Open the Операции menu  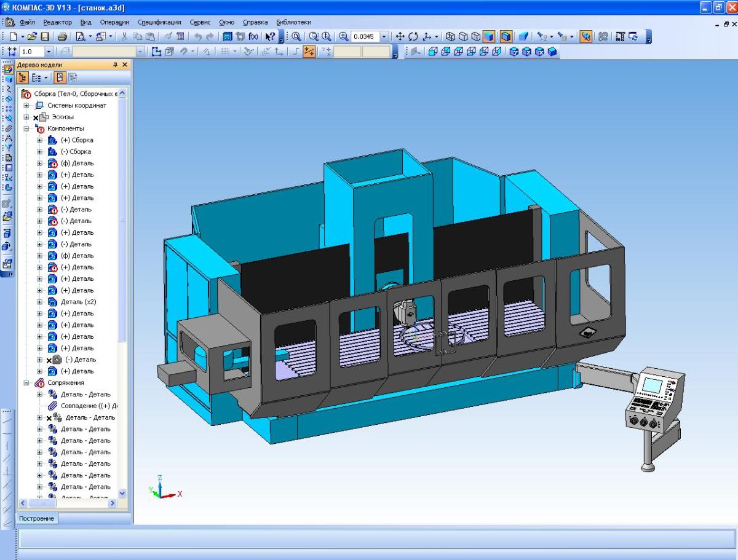(114, 22)
